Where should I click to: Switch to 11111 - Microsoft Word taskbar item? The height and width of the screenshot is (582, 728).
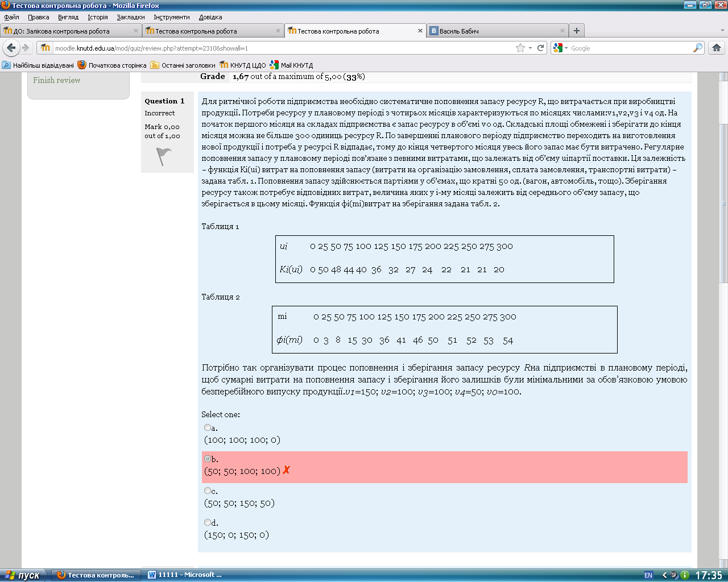pos(185,575)
